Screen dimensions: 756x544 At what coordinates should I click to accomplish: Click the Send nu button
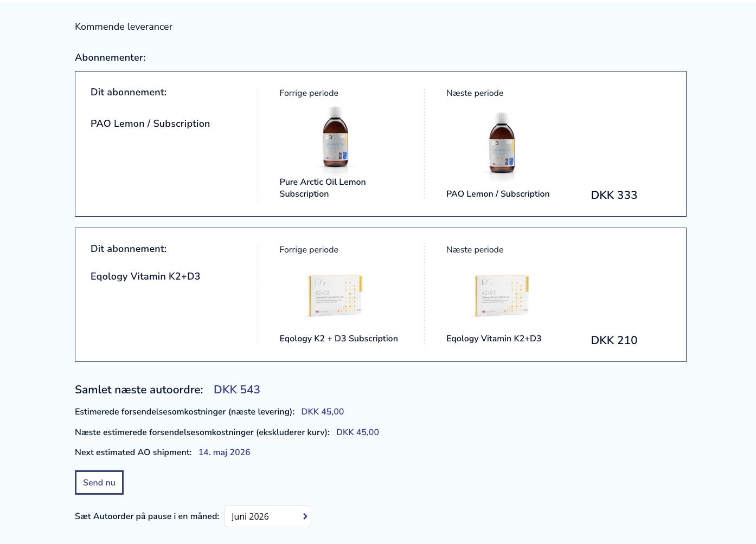(x=99, y=482)
